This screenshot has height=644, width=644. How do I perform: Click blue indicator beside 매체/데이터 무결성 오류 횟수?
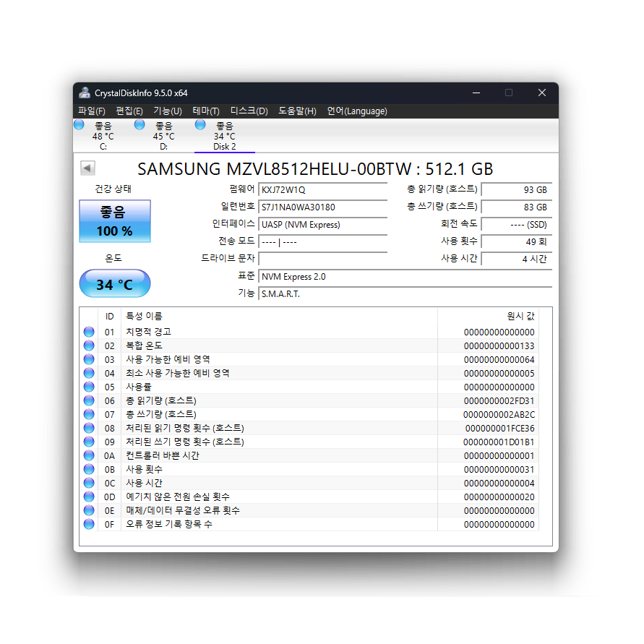[x=88, y=510]
